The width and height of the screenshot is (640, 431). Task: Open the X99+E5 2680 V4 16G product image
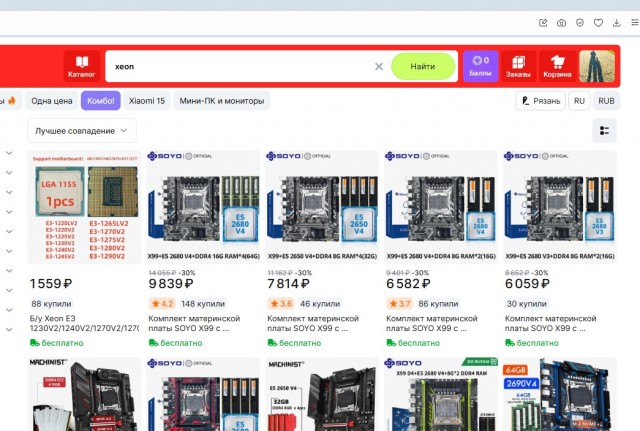point(441,207)
